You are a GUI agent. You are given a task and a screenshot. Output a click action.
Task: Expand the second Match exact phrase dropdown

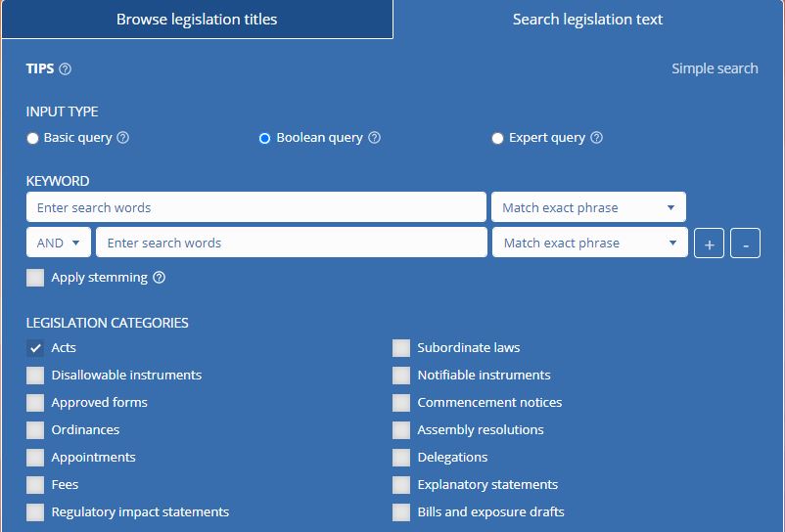coord(589,244)
